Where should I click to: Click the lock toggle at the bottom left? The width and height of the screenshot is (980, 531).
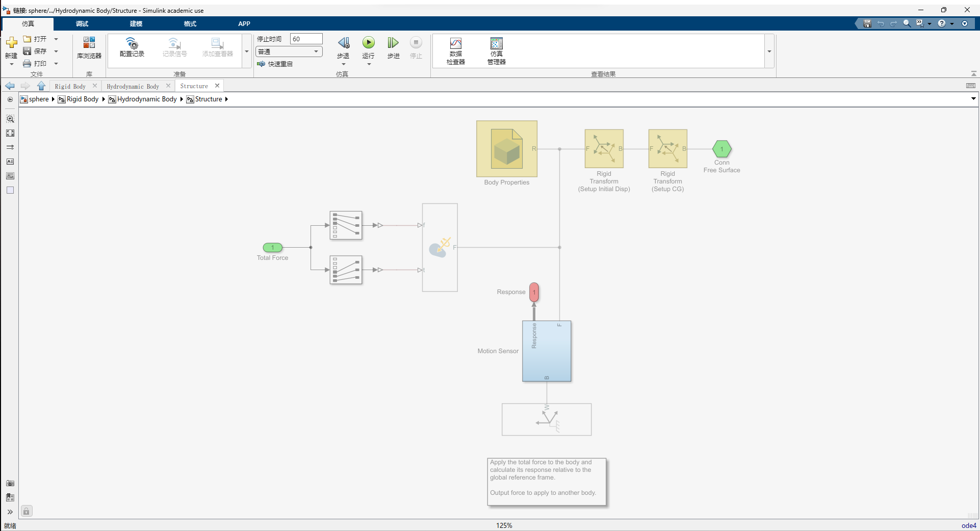click(x=27, y=511)
